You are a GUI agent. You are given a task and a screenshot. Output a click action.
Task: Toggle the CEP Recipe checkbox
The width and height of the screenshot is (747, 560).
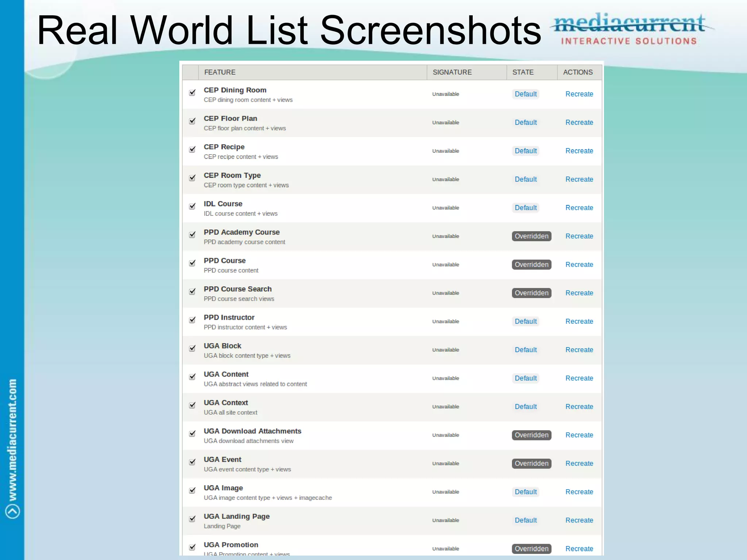point(192,149)
